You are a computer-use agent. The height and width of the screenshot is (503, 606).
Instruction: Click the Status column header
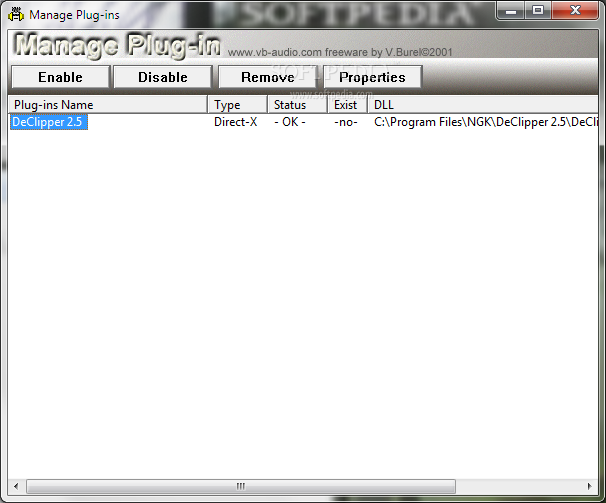click(298, 105)
